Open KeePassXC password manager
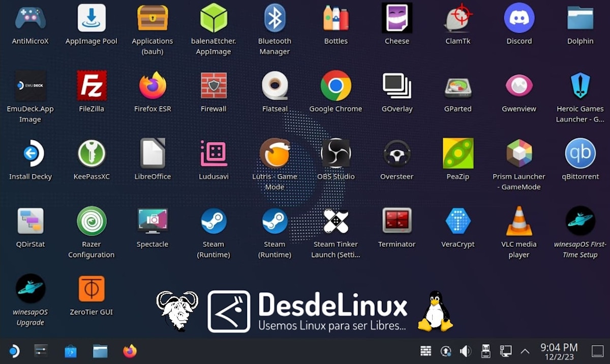The width and height of the screenshot is (610, 364). (91, 153)
